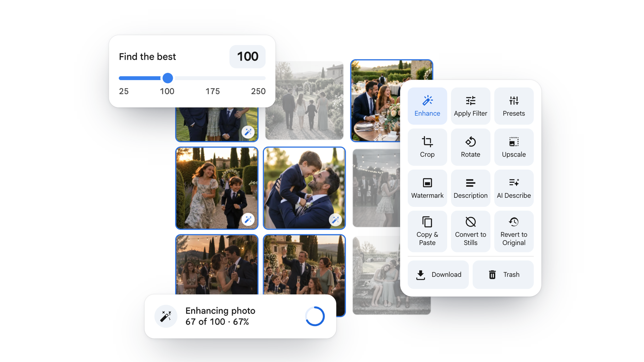
Task: Choose Copy & Paste
Action: (x=427, y=231)
